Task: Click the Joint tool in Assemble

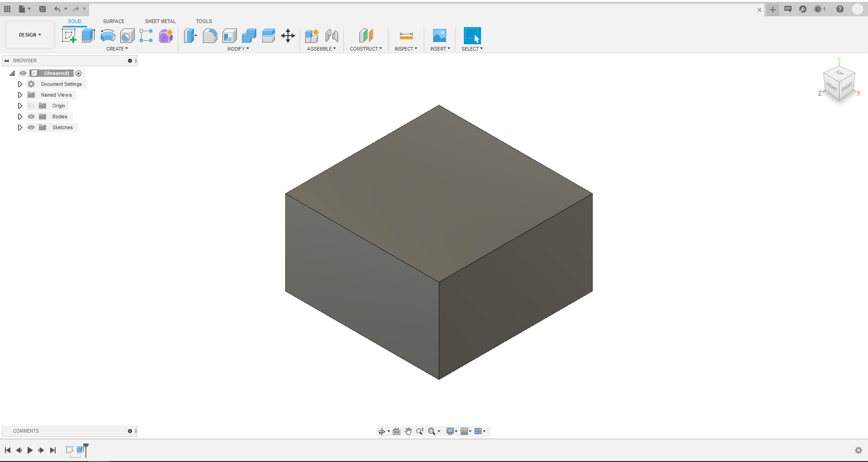Action: (x=331, y=36)
